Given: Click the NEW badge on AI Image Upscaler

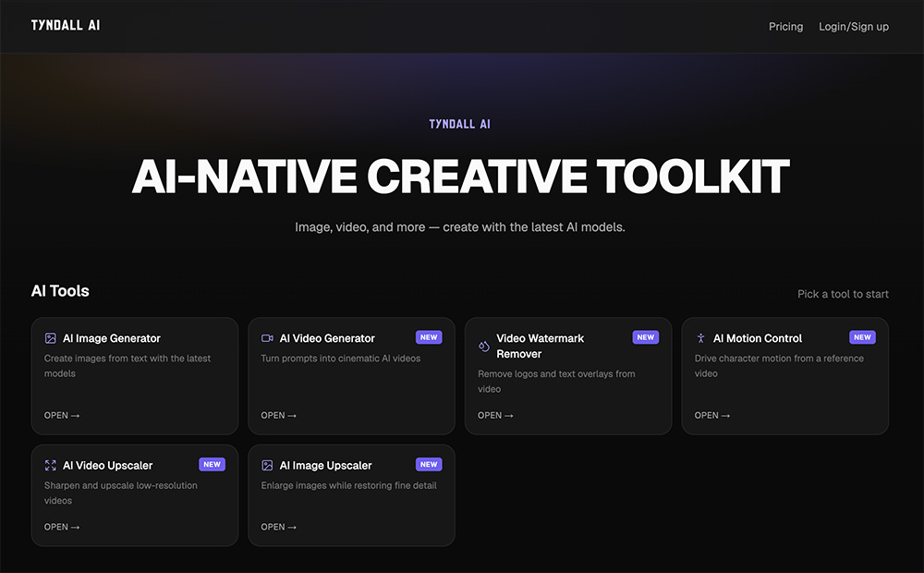Looking at the screenshot, I should [x=429, y=465].
